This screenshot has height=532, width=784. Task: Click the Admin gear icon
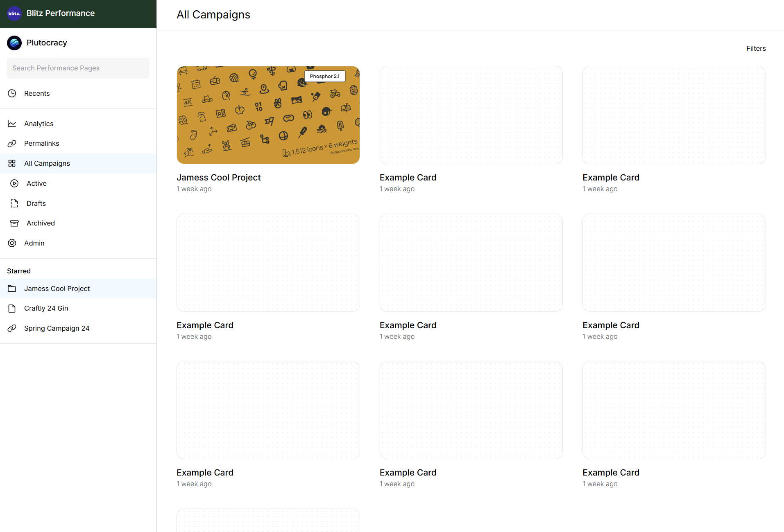click(12, 243)
